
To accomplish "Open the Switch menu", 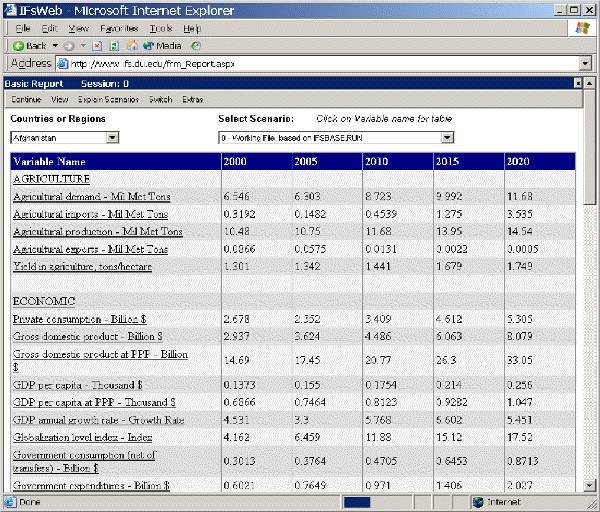I will tap(160, 99).
